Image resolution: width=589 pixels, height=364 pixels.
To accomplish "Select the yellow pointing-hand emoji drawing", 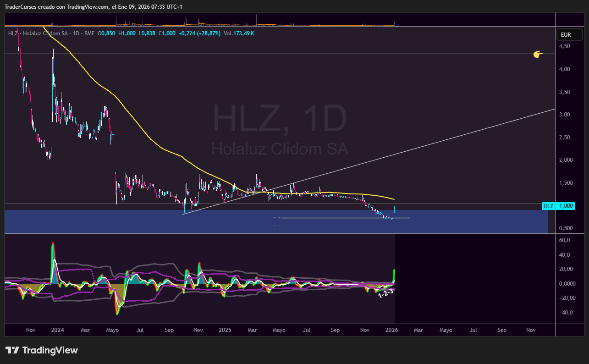I will (538, 54).
